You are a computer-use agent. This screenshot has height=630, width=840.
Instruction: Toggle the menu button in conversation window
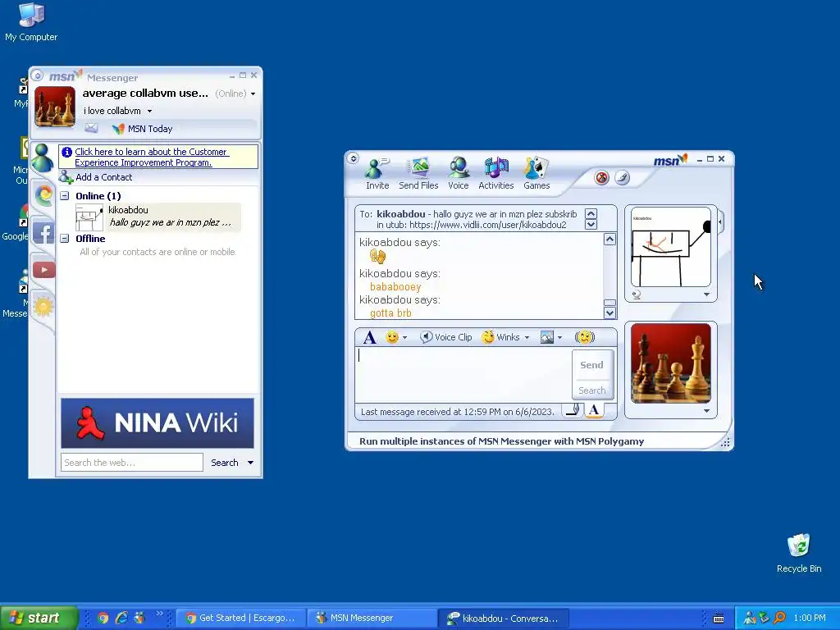pos(353,158)
